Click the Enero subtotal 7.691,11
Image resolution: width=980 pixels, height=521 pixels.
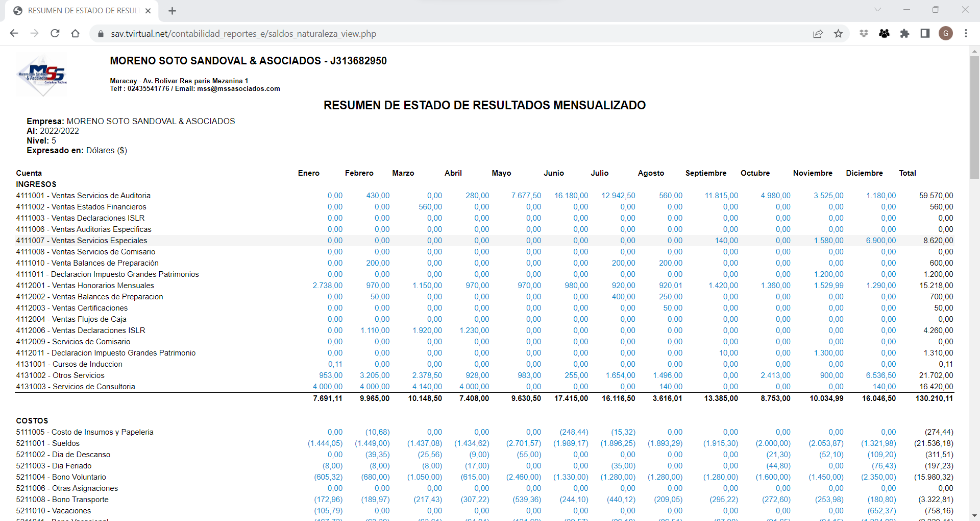[x=328, y=398]
